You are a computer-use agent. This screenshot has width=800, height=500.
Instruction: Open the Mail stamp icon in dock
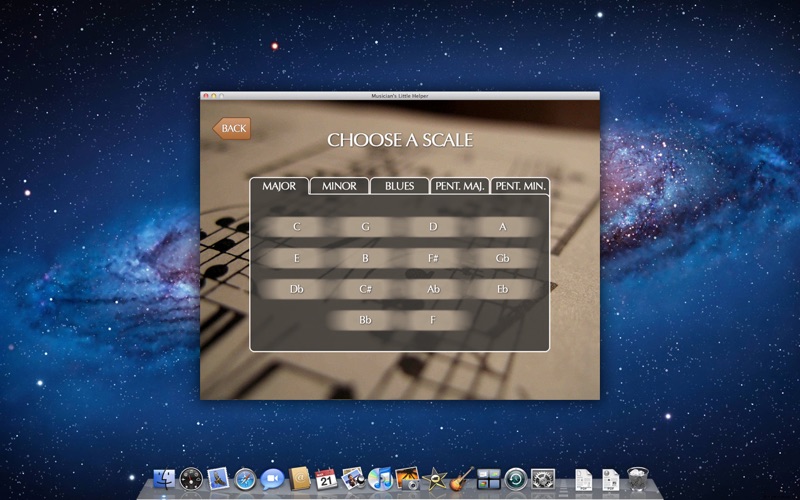coord(218,480)
